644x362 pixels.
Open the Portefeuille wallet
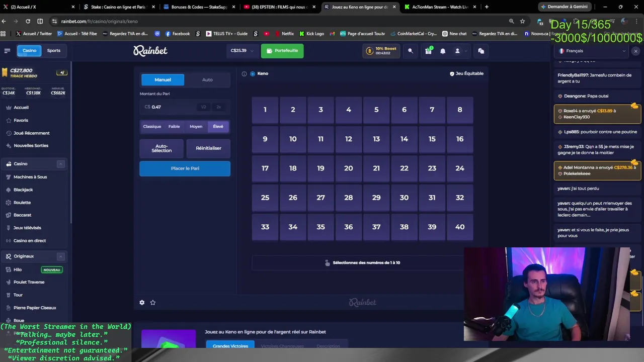(x=282, y=51)
